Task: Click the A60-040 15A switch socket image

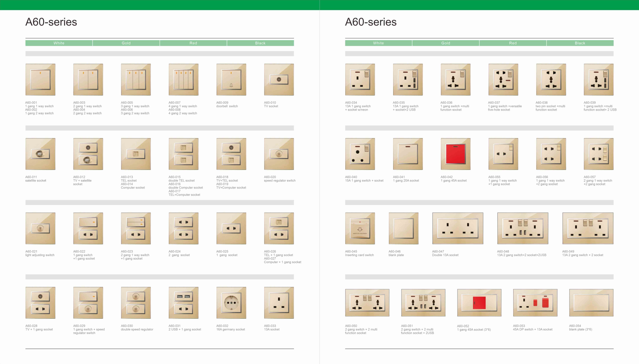Action: coord(360,154)
